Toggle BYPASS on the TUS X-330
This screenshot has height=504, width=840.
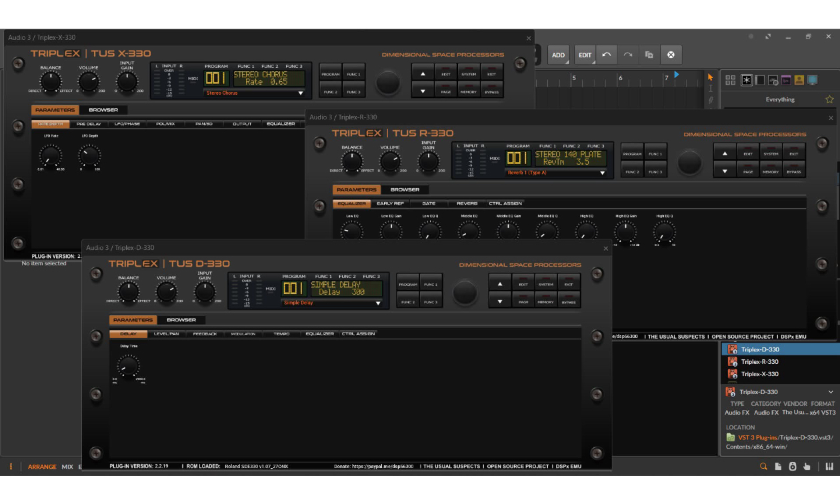pos(491,91)
